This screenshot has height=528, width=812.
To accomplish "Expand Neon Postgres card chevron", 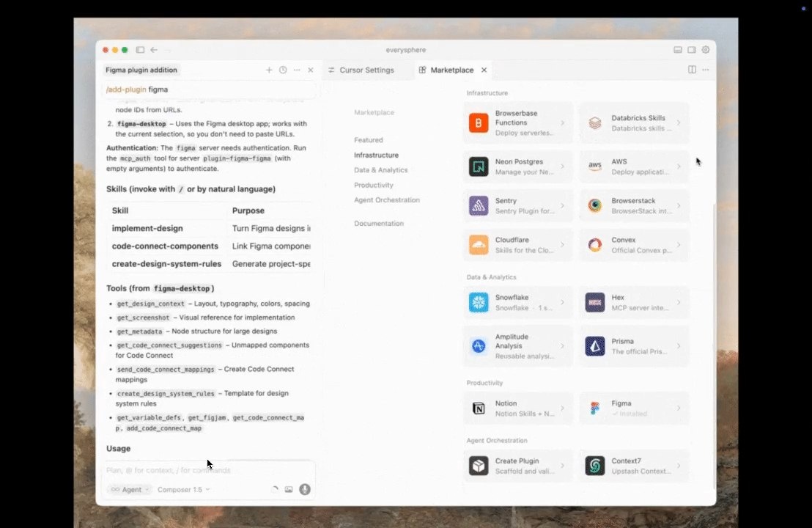I will point(562,166).
